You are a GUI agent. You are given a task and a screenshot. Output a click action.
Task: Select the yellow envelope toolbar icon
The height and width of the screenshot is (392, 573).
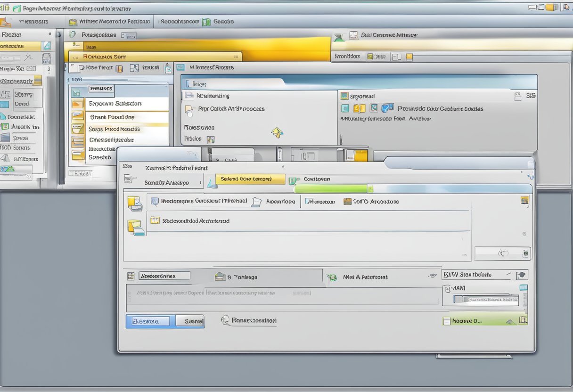point(73,22)
